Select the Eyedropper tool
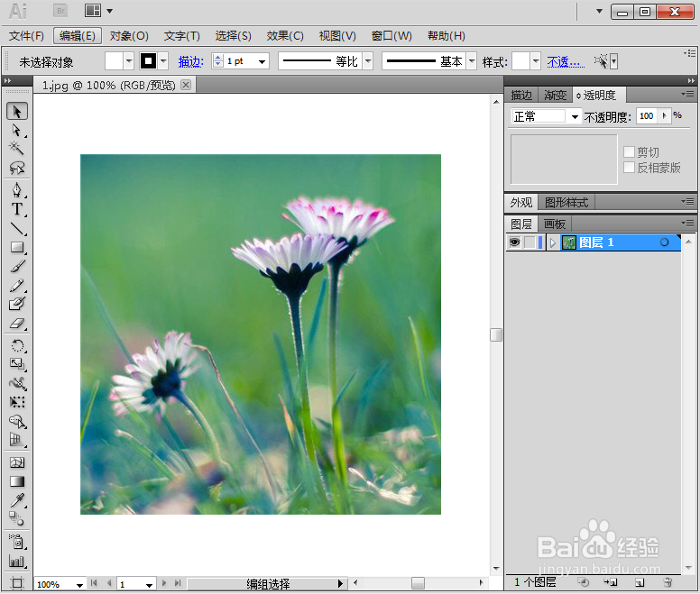The image size is (700, 594). tap(17, 500)
